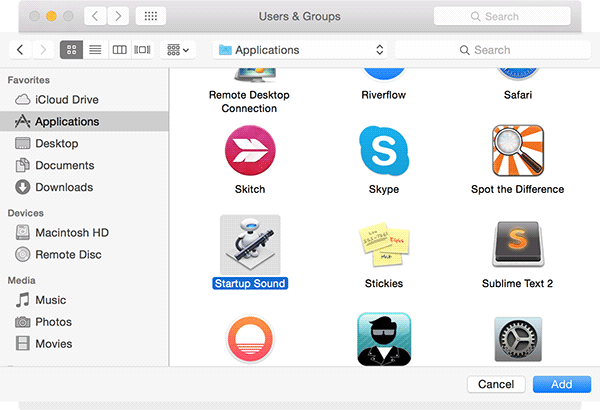Viewport: 600px width, 410px height.
Task: Select the Skype app icon
Action: 384,150
